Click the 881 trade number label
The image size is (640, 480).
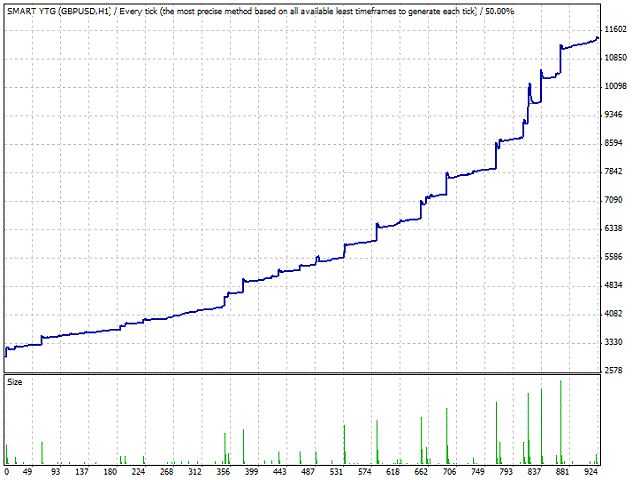point(562,472)
